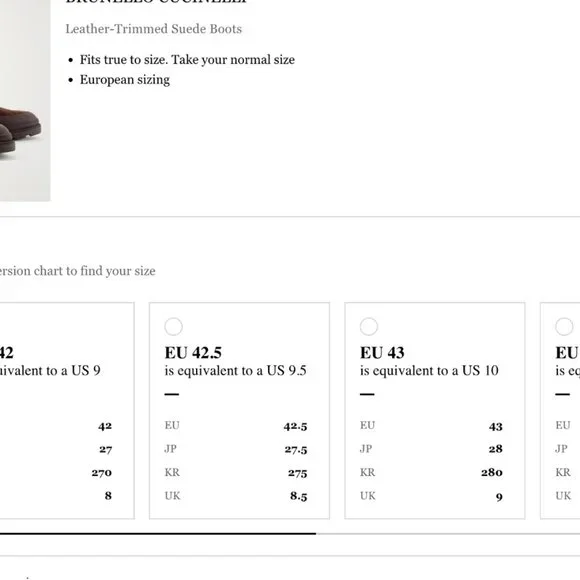Click the EU 42.5 card heading
This screenshot has width=580, height=580.
pos(193,353)
